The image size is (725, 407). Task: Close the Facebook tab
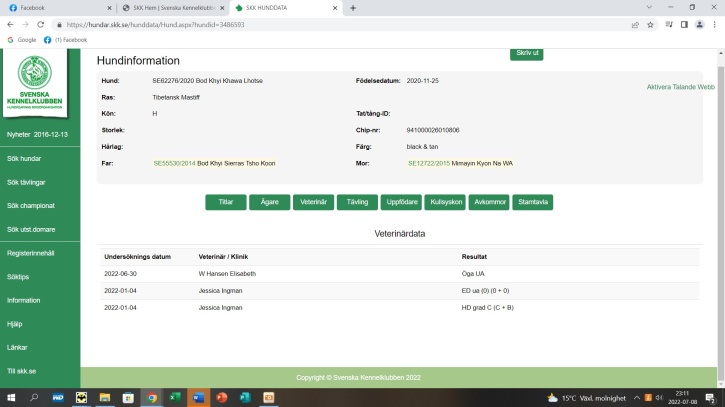point(109,8)
